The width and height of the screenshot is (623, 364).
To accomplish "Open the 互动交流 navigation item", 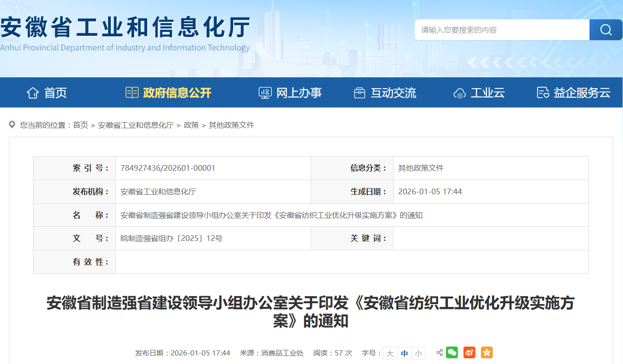I will pyautogui.click(x=385, y=93).
